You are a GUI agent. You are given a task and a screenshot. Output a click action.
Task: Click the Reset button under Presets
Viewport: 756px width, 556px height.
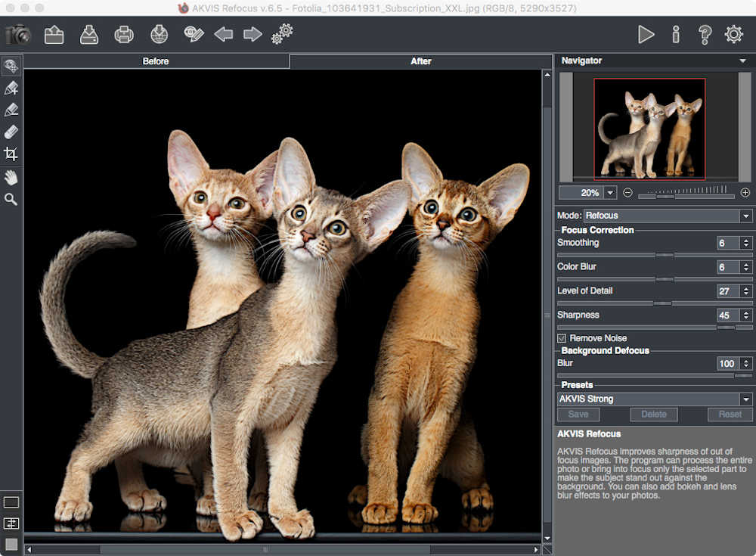click(730, 415)
